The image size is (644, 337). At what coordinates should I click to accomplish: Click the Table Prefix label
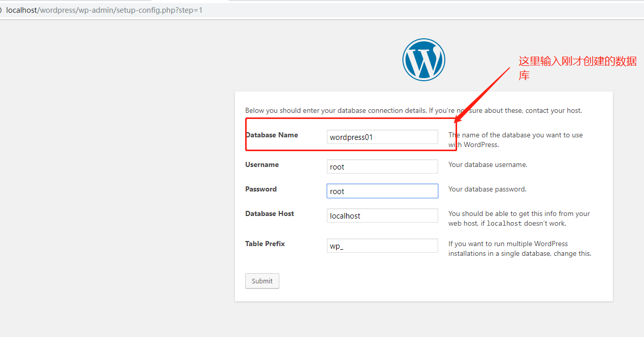265,244
